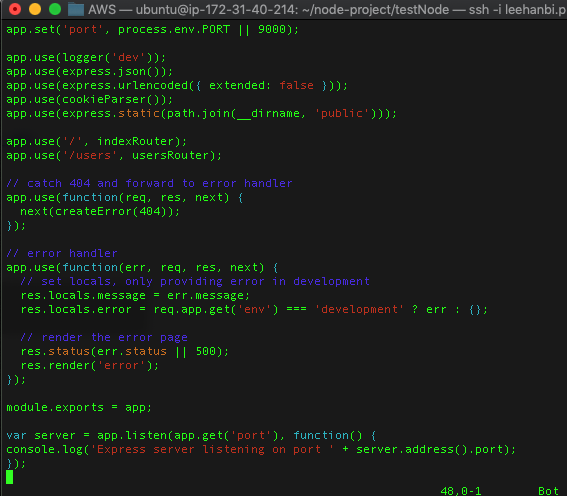Click the 'development' string literal

pos(359,309)
